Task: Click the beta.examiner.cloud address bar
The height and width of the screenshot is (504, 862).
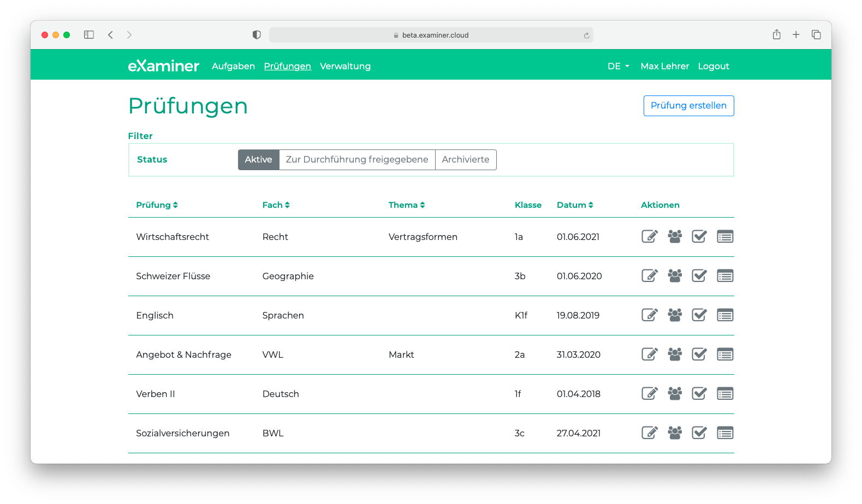Action: click(431, 35)
